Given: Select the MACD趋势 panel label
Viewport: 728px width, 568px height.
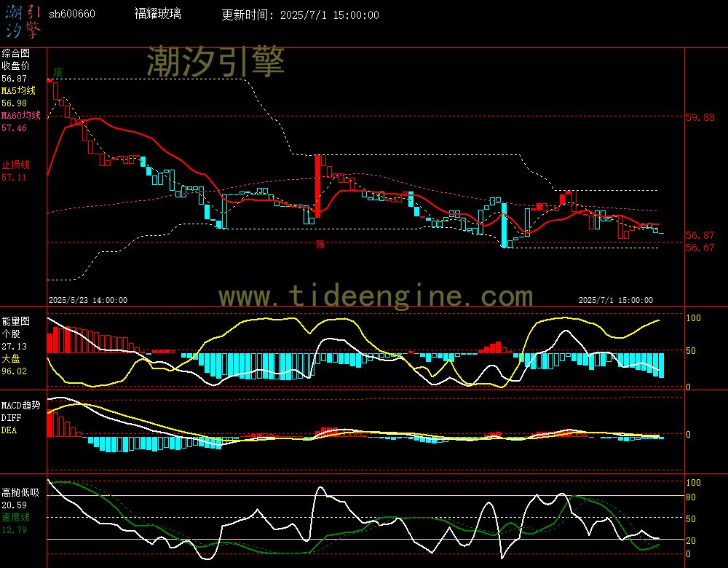Looking at the screenshot, I should (x=20, y=406).
